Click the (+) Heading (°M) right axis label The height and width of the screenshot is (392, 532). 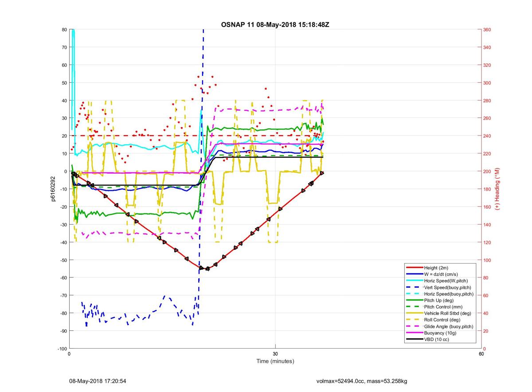tap(497, 189)
